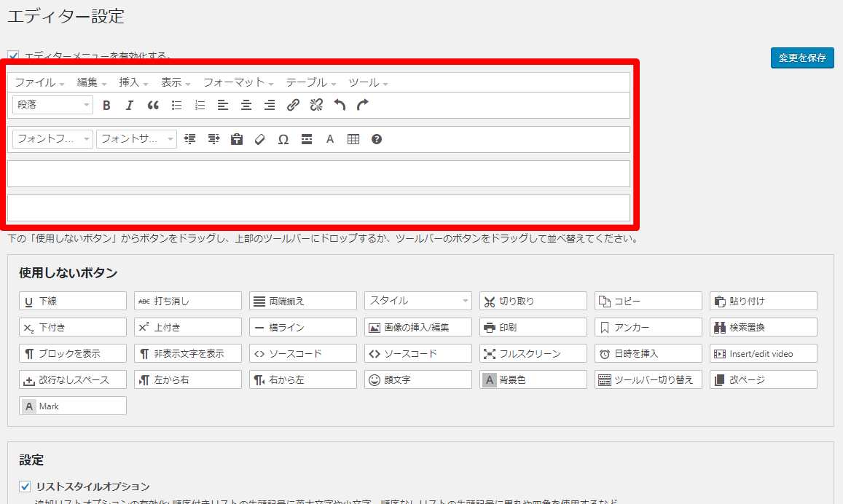843x504 pixels.
Task: Open the テーブル menu
Action: click(x=310, y=82)
